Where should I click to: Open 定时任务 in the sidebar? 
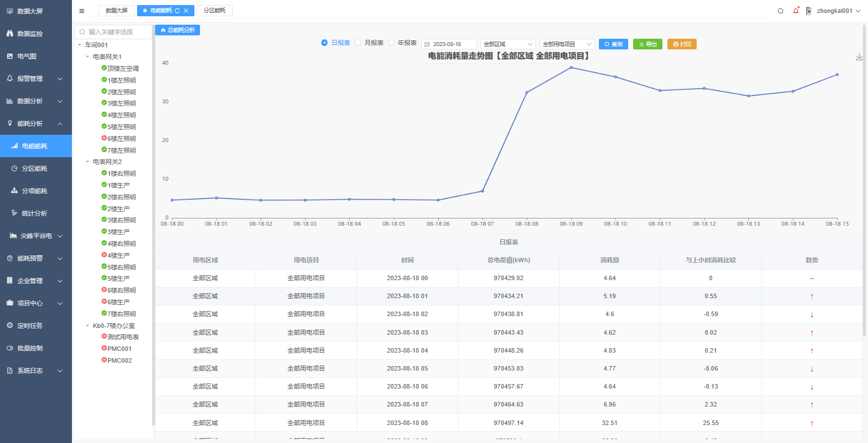(36, 326)
